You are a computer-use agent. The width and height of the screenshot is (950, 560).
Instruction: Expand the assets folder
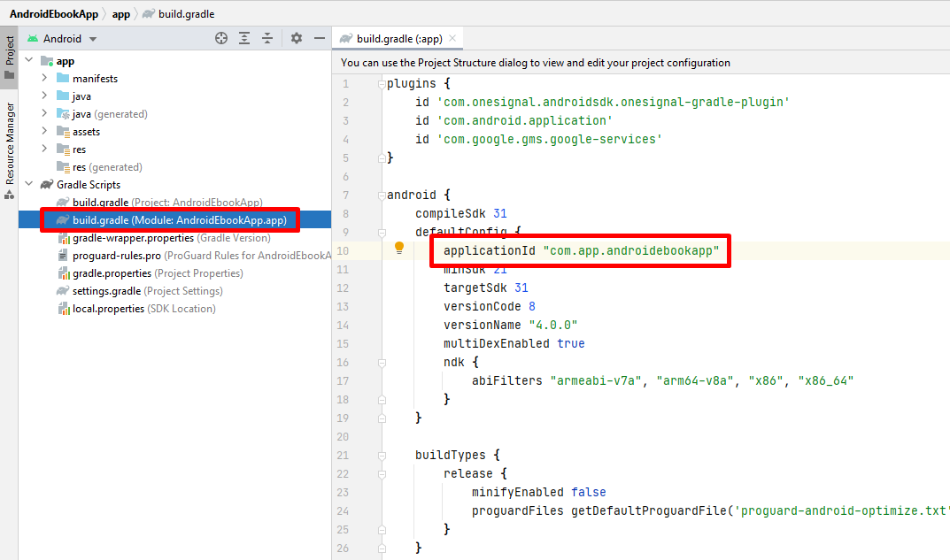point(45,132)
